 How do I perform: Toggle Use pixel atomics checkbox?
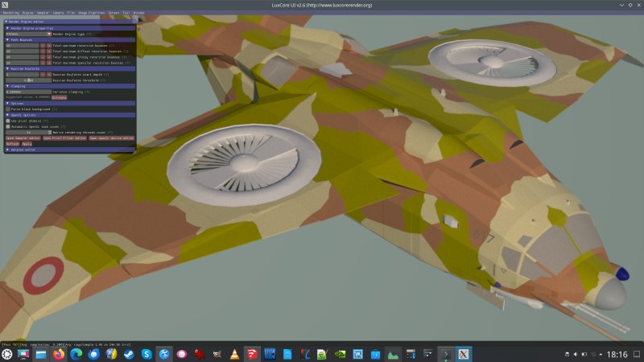[x=8, y=121]
